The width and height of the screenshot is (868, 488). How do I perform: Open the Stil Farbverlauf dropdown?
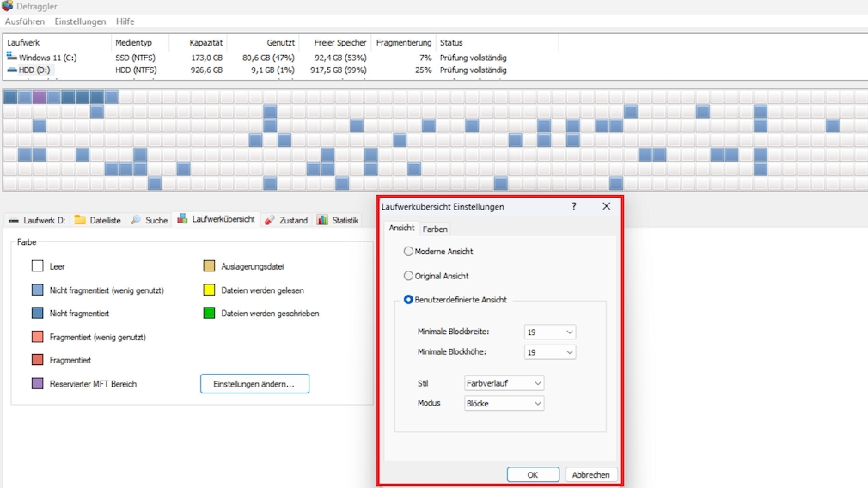504,383
